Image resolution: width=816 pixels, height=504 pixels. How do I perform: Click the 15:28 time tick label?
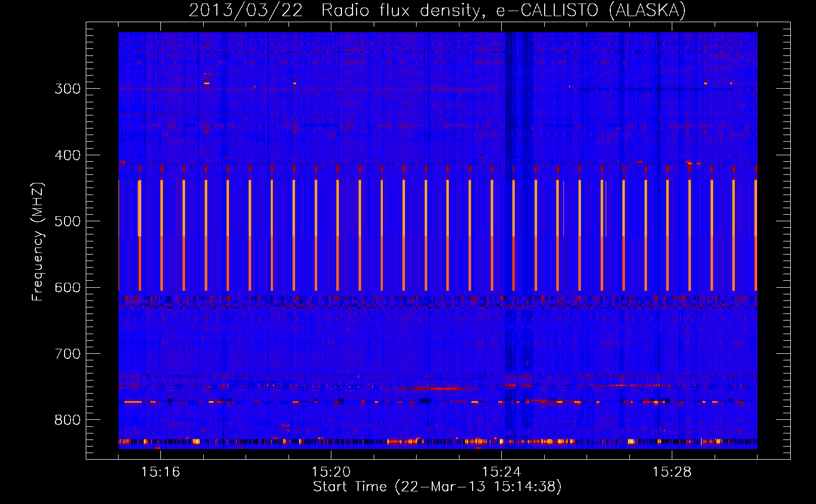point(672,472)
